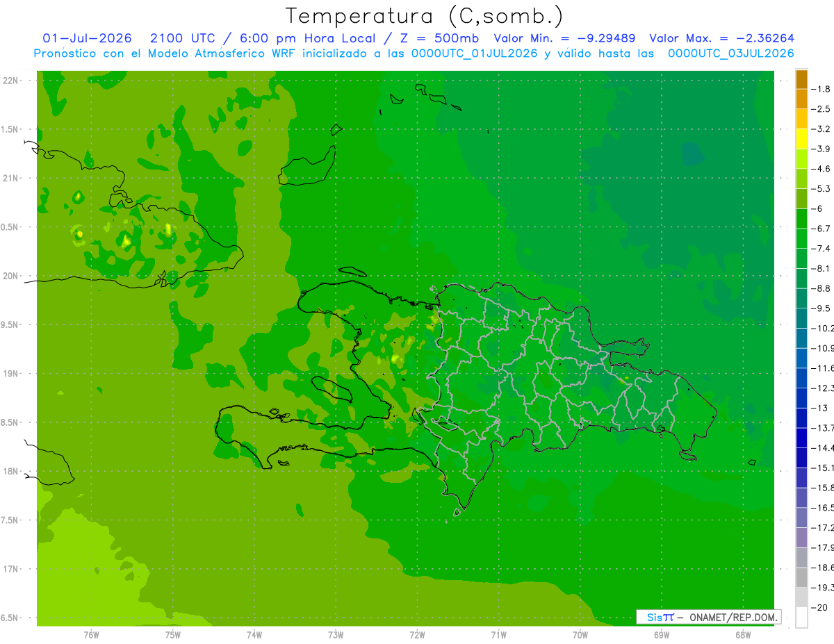The image size is (834, 644).
Task: Click the '-5.3' color scale label
Action: pyautogui.click(x=821, y=188)
